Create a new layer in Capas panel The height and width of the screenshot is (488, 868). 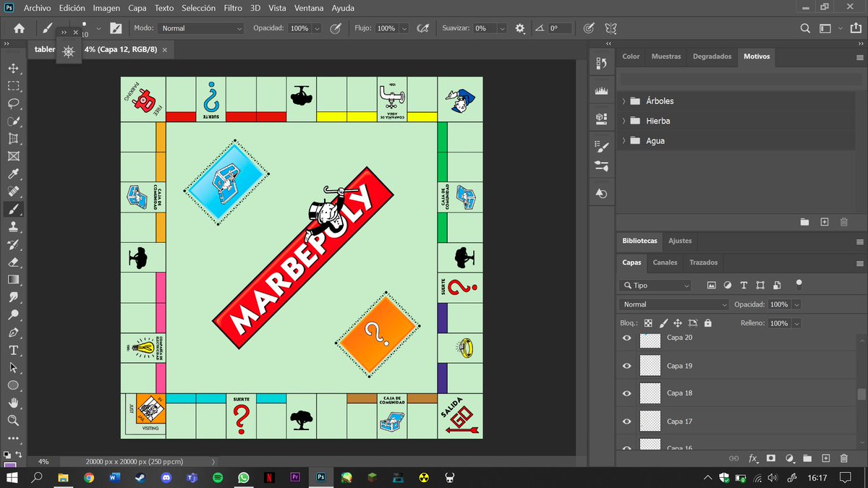click(825, 458)
